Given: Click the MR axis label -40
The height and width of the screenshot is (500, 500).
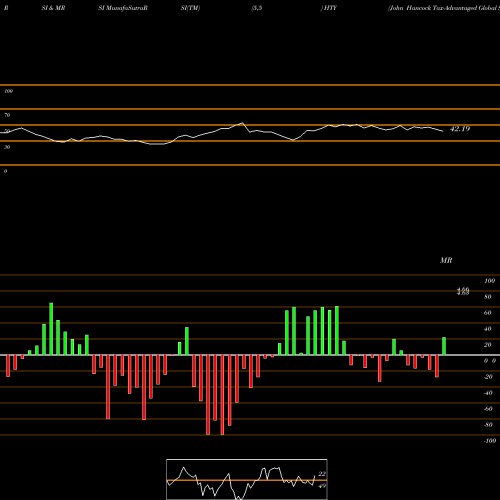Looking at the screenshot, I should 488,393.
